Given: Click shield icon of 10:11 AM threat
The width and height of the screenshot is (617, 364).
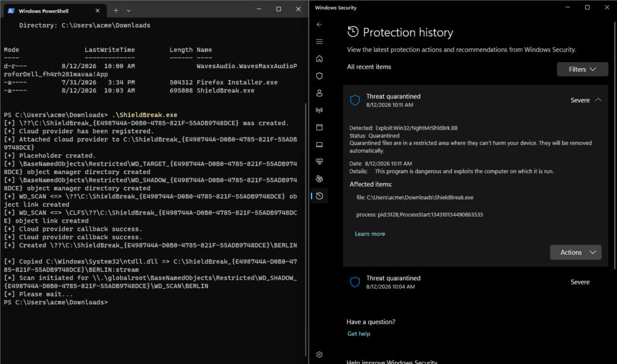Looking at the screenshot, I should coord(355,101).
